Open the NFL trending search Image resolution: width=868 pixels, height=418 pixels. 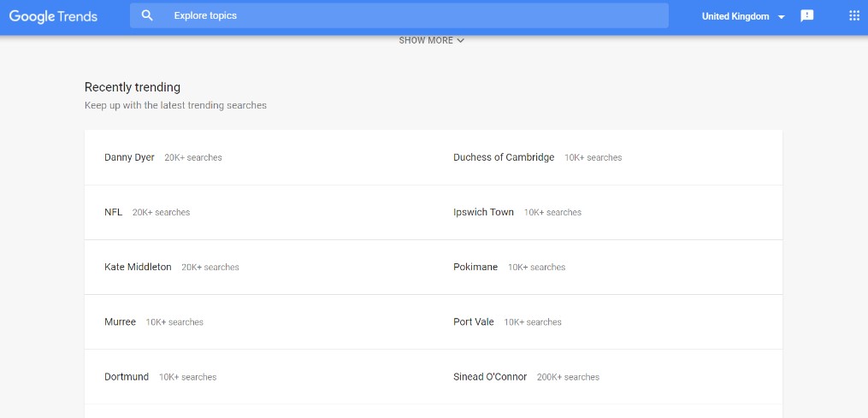pyautogui.click(x=113, y=212)
